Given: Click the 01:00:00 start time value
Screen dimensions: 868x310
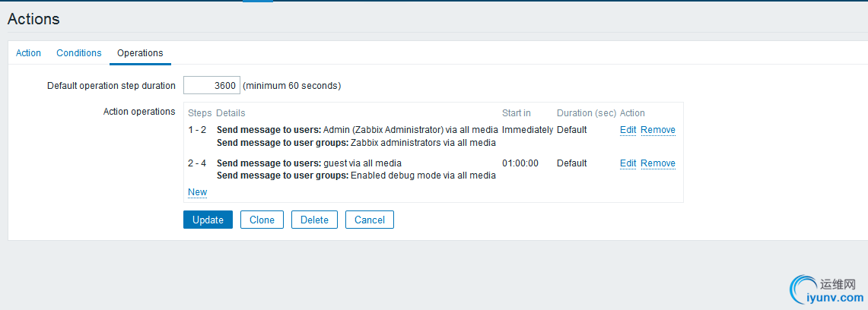Looking at the screenshot, I should pyautogui.click(x=520, y=163).
